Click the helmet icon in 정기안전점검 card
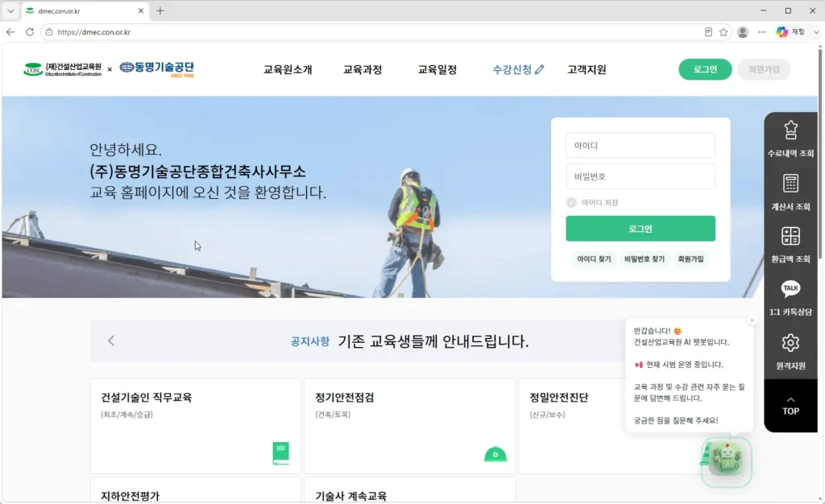The width and height of the screenshot is (825, 504). point(495,454)
